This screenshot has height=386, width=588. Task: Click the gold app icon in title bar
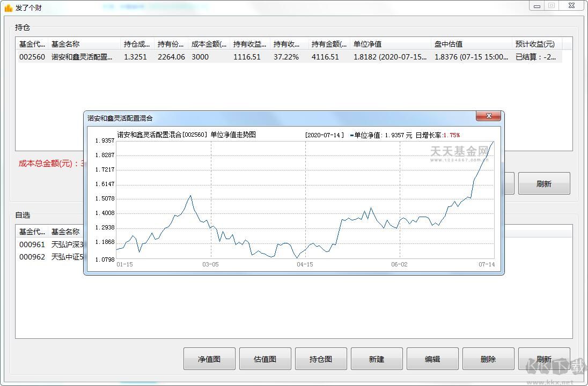8,8
